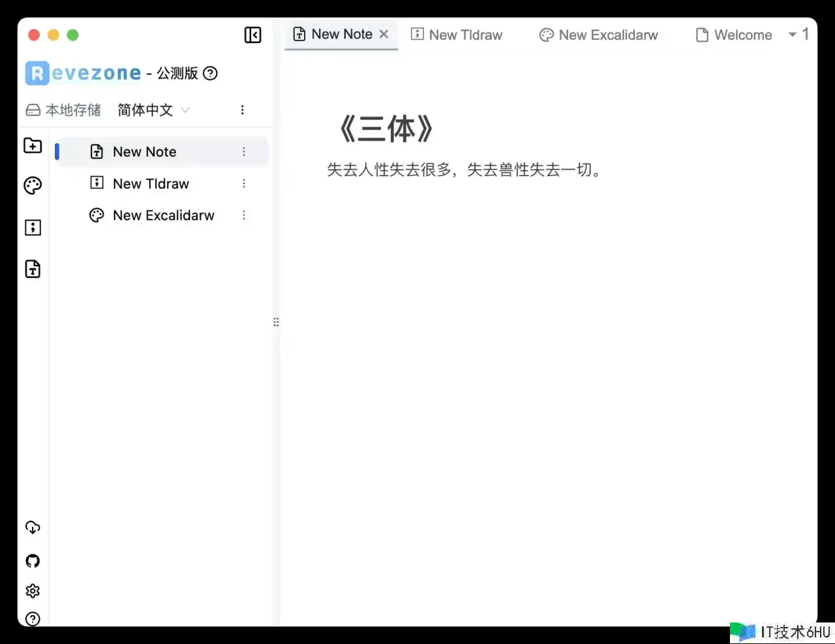Open the GitHub repository icon
The height and width of the screenshot is (644, 835).
click(33, 560)
